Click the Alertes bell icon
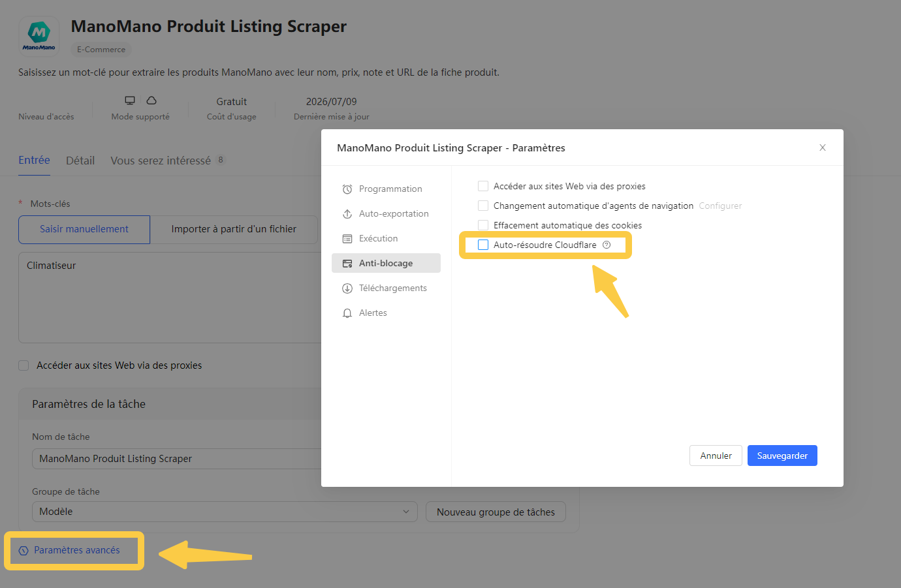This screenshot has width=901, height=588. click(x=347, y=313)
